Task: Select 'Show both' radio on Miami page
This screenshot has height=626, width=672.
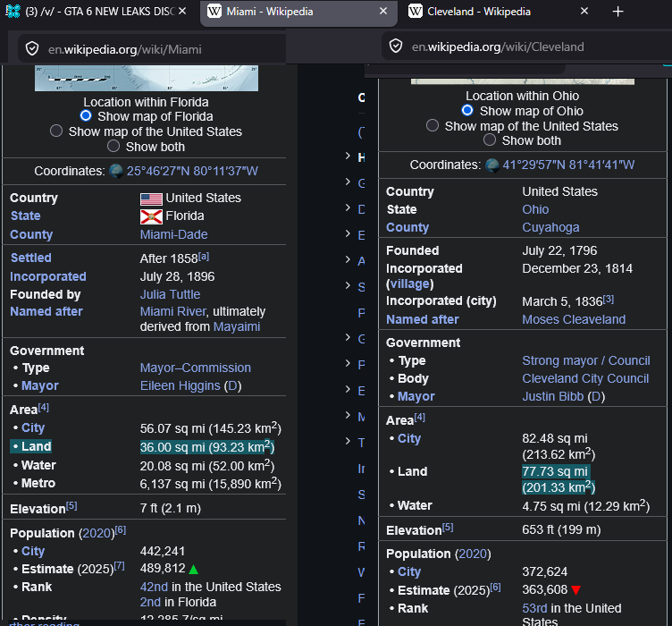Action: coord(113,146)
